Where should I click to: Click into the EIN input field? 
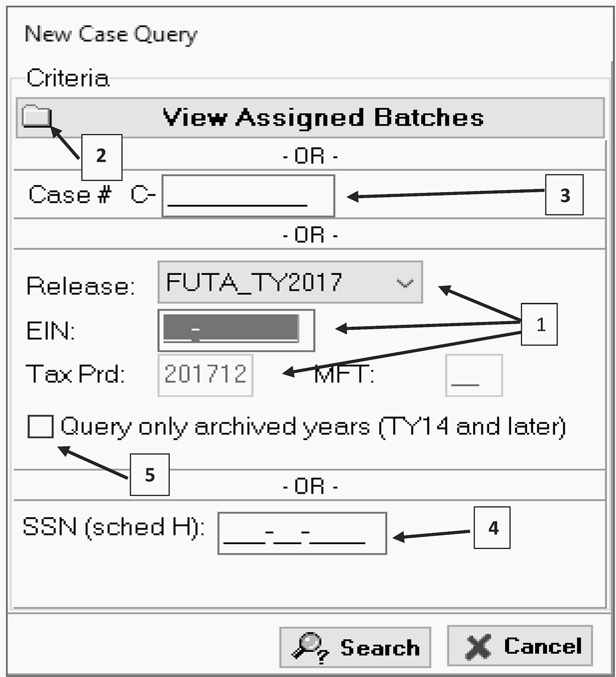tap(236, 330)
